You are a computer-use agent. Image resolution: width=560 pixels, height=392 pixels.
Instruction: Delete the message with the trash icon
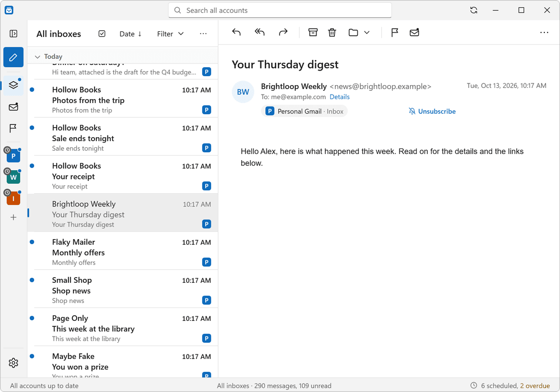pyautogui.click(x=332, y=32)
